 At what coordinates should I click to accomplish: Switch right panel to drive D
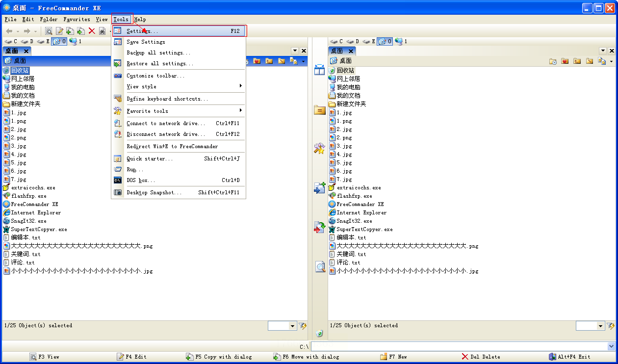(x=353, y=42)
